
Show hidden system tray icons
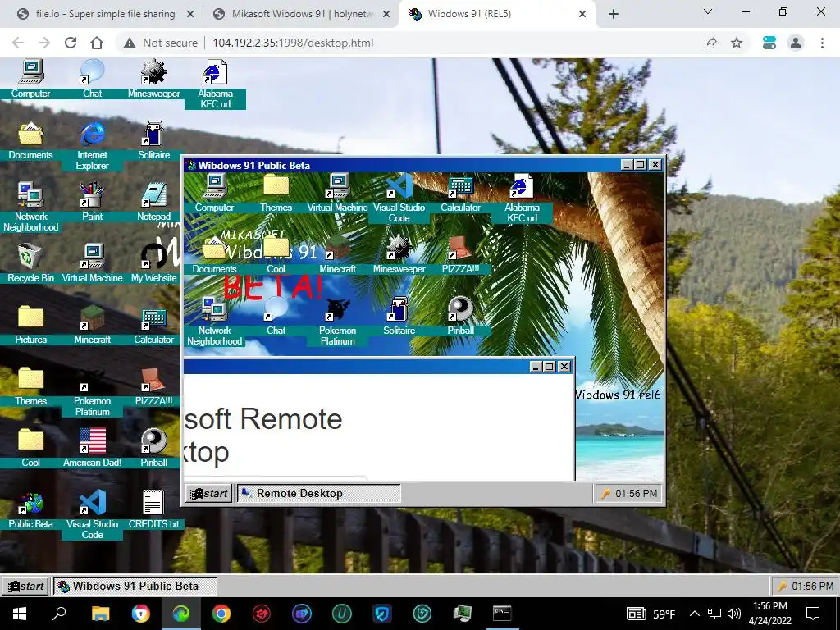(x=694, y=614)
